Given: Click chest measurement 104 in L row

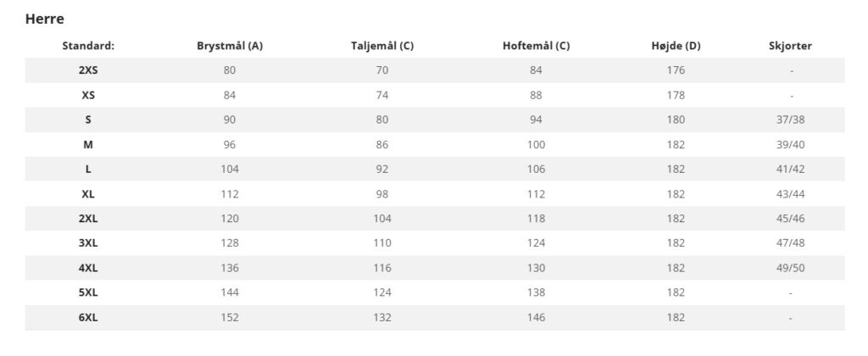Looking at the screenshot, I should (230, 170).
